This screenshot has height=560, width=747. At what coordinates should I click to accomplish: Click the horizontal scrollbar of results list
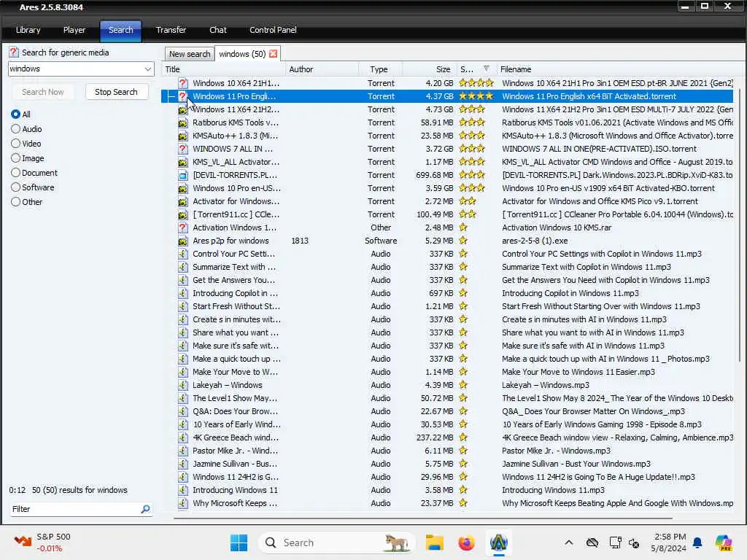422,518
